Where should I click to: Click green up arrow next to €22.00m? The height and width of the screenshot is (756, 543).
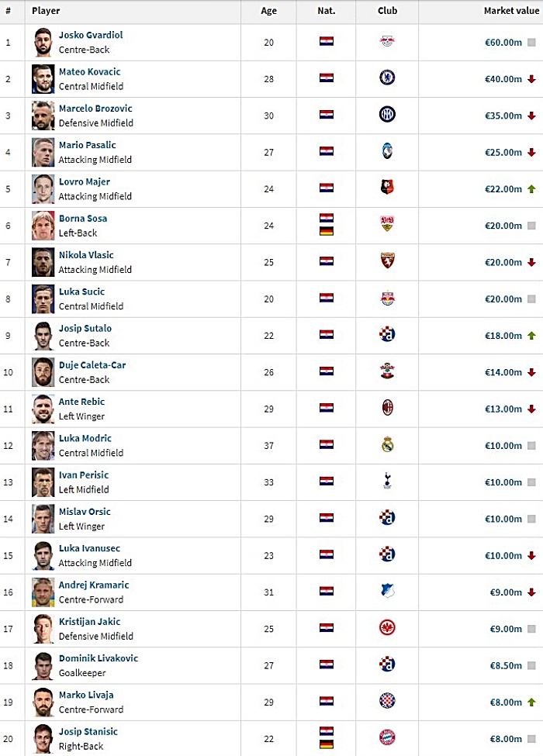pos(531,189)
